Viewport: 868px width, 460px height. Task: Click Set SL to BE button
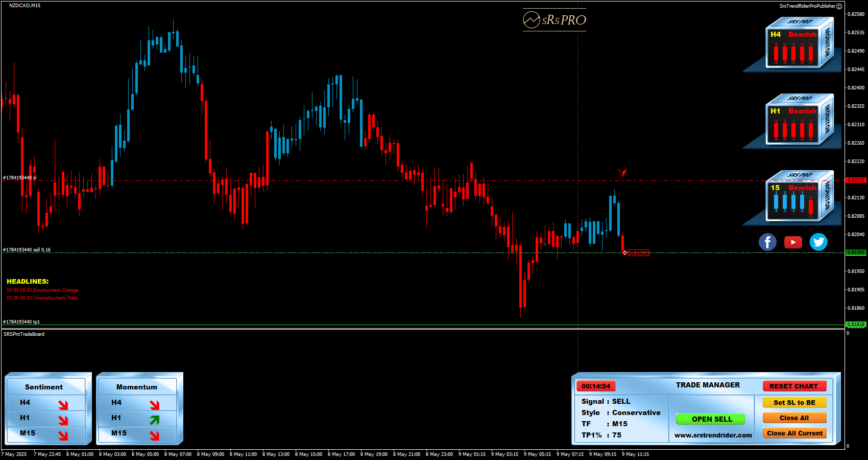(x=794, y=402)
